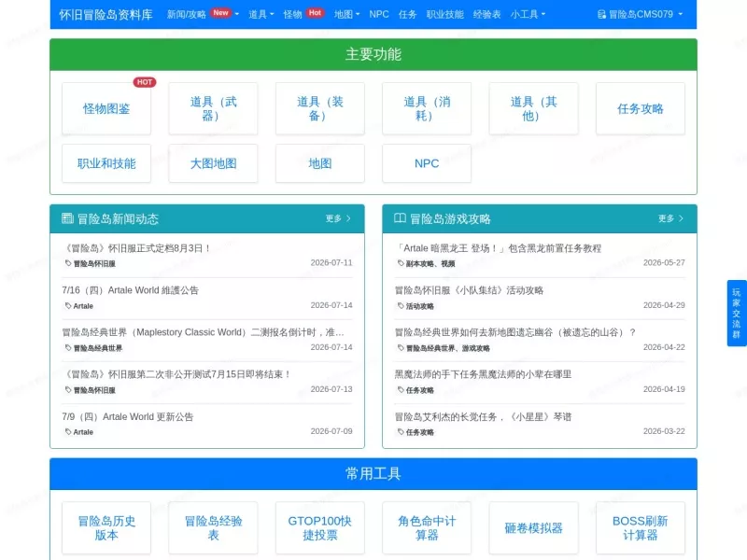Open the GTOP100快捷投票 tool
This screenshot has width=747, height=560.
(319, 527)
